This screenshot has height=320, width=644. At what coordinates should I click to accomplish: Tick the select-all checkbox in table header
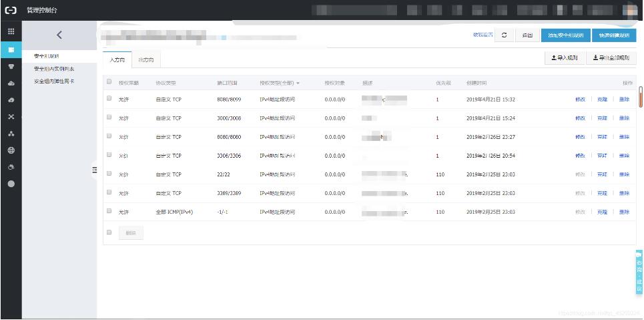click(x=109, y=82)
